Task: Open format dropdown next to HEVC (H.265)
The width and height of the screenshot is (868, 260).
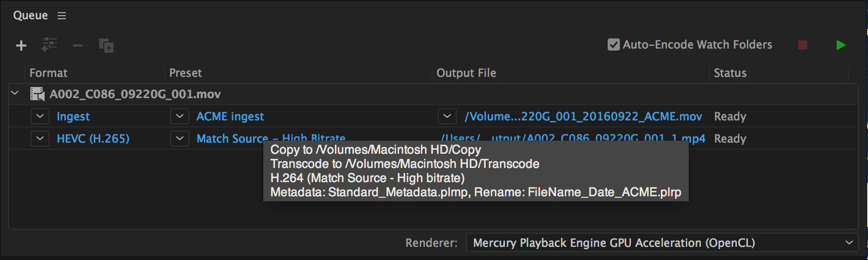Action: (x=40, y=139)
